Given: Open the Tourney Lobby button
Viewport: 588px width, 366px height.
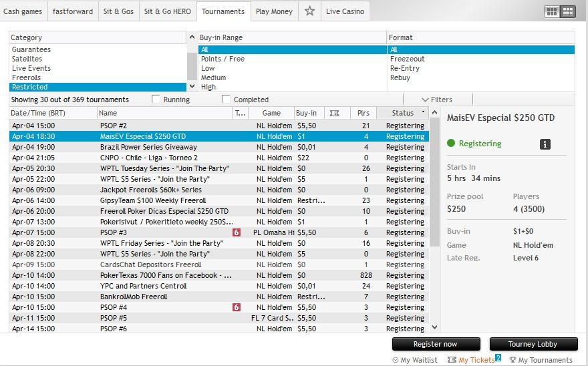Looking at the screenshot, I should [x=533, y=344].
